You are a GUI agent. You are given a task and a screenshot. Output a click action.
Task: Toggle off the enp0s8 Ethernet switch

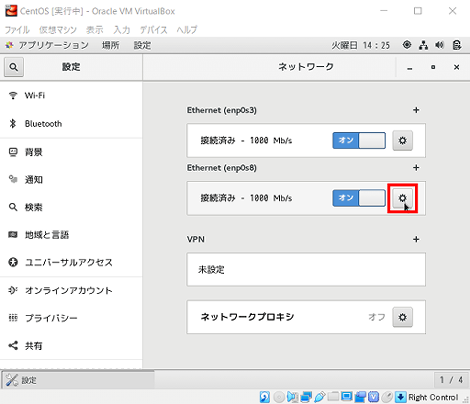[359, 198]
